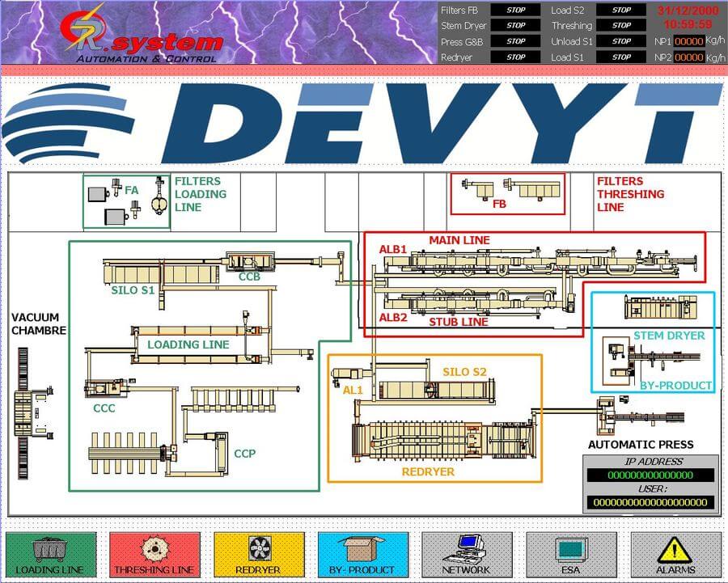Select the By-Product conveyor graphic
Screen dimensions: 728x583
pyautogui.click(x=650, y=362)
